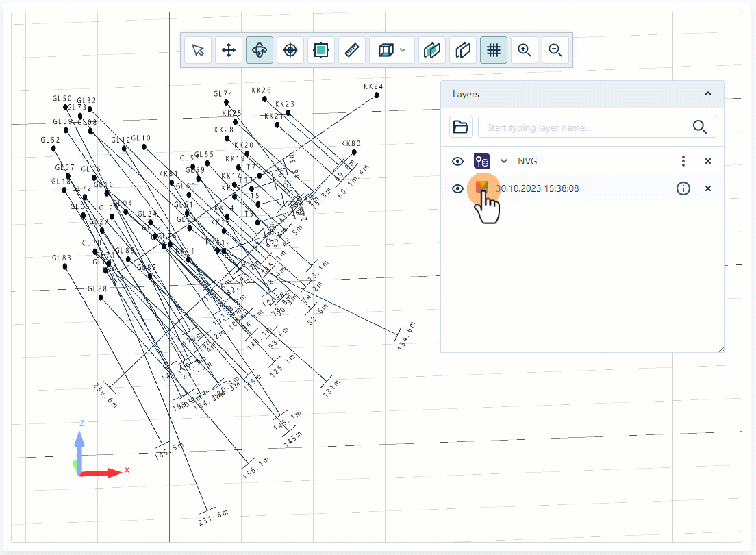Activate the pan/move tool

click(x=229, y=50)
